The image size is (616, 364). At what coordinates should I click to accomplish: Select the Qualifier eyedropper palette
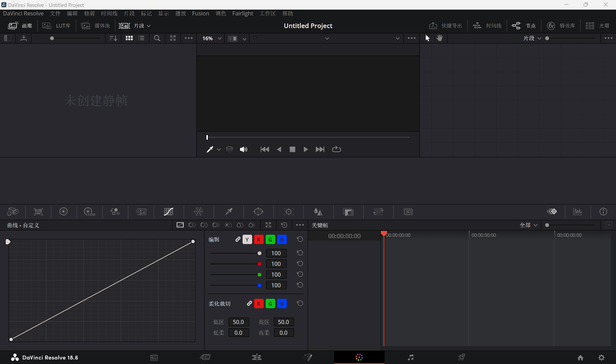pyautogui.click(x=229, y=212)
